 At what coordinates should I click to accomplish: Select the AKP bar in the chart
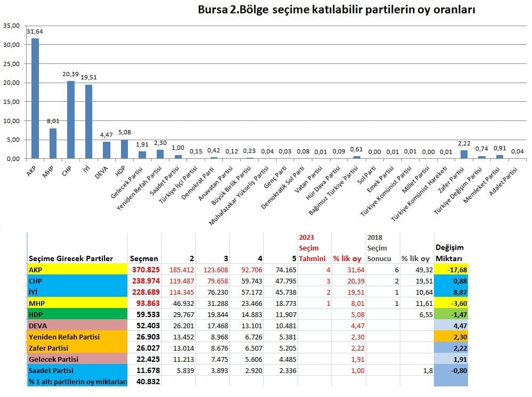pos(35,99)
